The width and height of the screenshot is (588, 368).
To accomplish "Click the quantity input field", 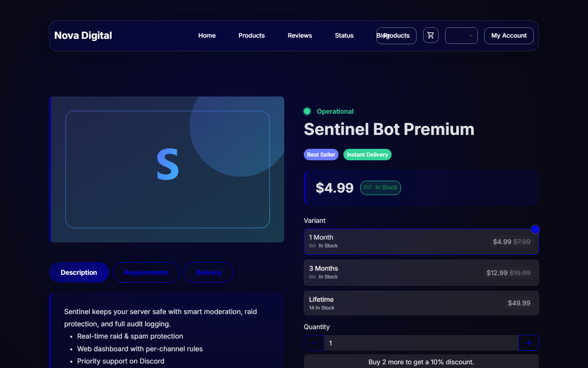I will tap(421, 343).
